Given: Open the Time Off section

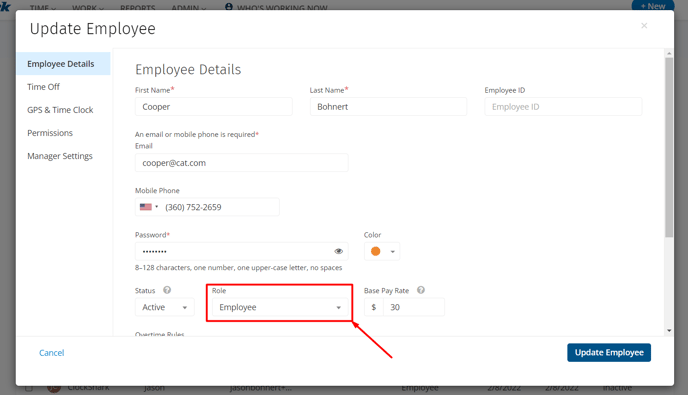Looking at the screenshot, I should coord(43,87).
